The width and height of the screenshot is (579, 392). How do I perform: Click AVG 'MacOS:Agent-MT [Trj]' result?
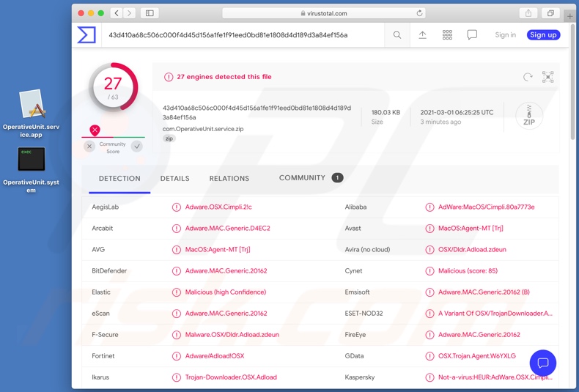(218, 250)
